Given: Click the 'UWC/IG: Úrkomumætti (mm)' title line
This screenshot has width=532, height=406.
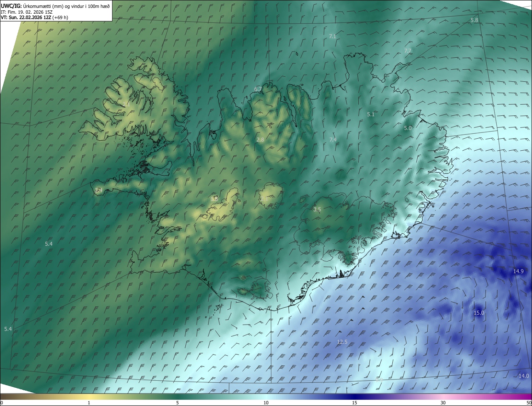Looking at the screenshot, I should (55, 6).
